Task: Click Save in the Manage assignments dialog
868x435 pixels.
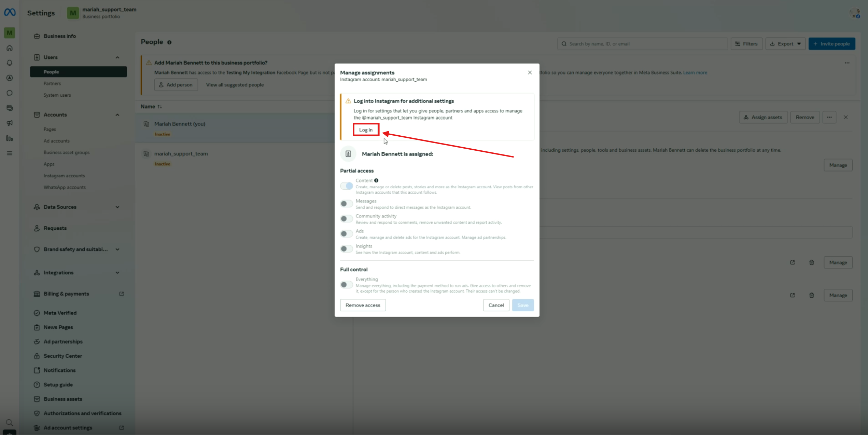Action: 523,305
